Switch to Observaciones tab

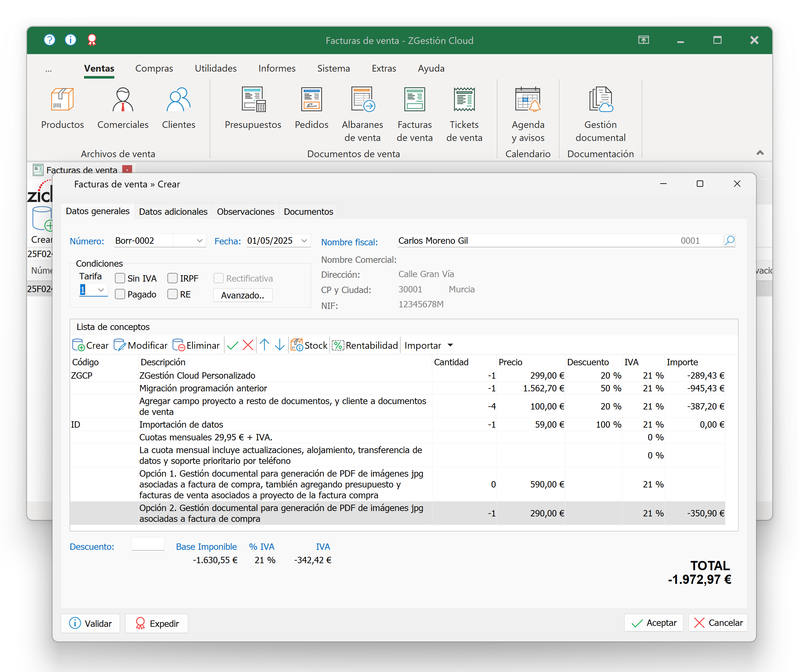[x=245, y=211]
